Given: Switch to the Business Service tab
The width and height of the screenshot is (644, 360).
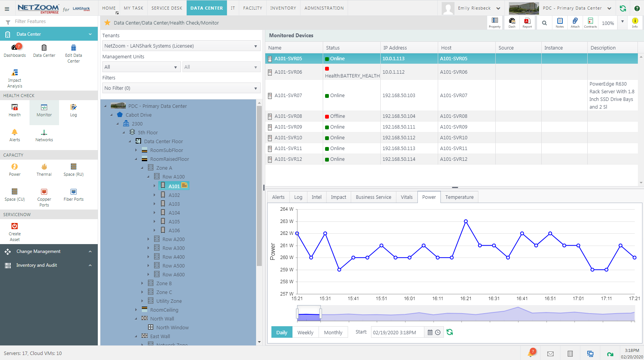Looking at the screenshot, I should (x=373, y=197).
